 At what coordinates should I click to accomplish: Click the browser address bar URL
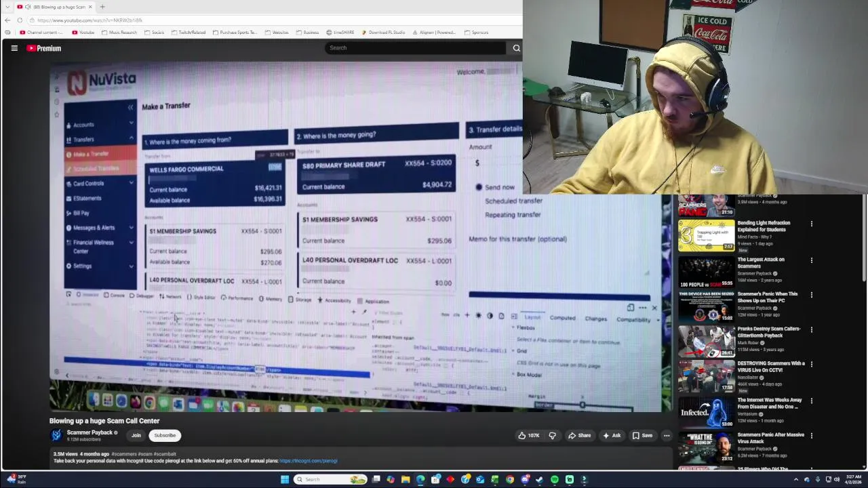coord(90,20)
